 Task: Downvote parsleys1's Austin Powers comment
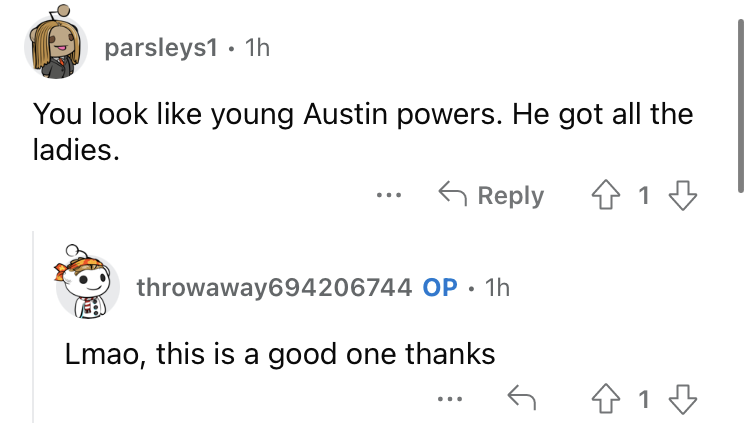[683, 195]
